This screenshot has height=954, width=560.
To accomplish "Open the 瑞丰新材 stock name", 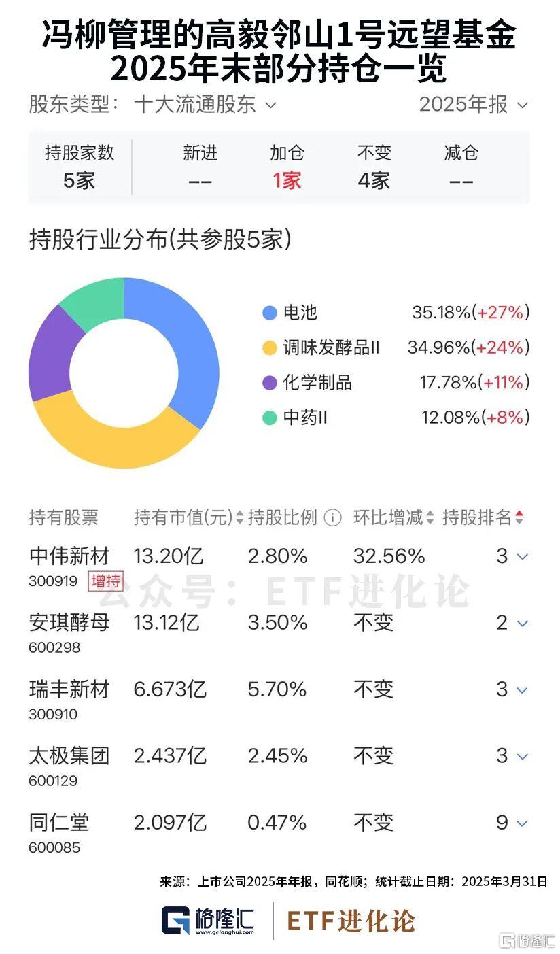I will pyautogui.click(x=69, y=689).
